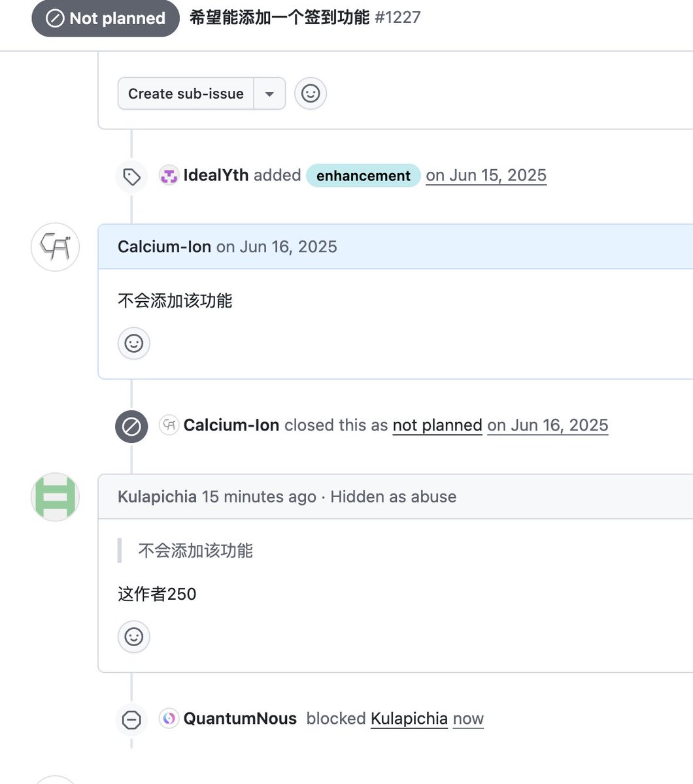693x784 pixels.
Task: Open QuantumNous's small avatar
Action: coord(169,719)
